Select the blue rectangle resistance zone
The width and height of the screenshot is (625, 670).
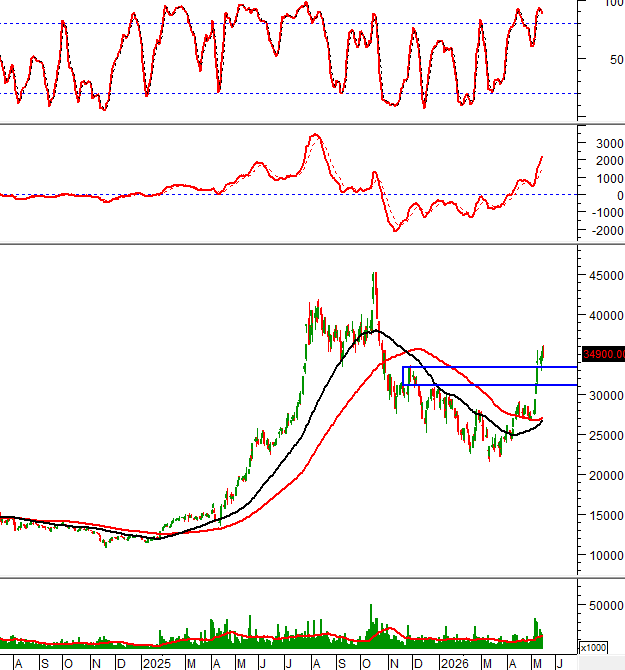click(490, 376)
